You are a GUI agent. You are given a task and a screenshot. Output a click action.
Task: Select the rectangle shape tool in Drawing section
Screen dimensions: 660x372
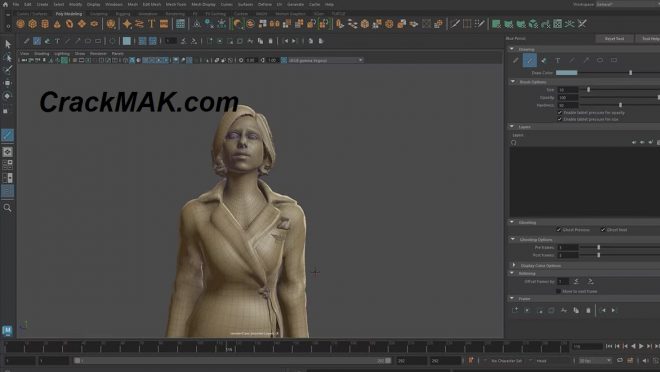pyautogui.click(x=614, y=60)
